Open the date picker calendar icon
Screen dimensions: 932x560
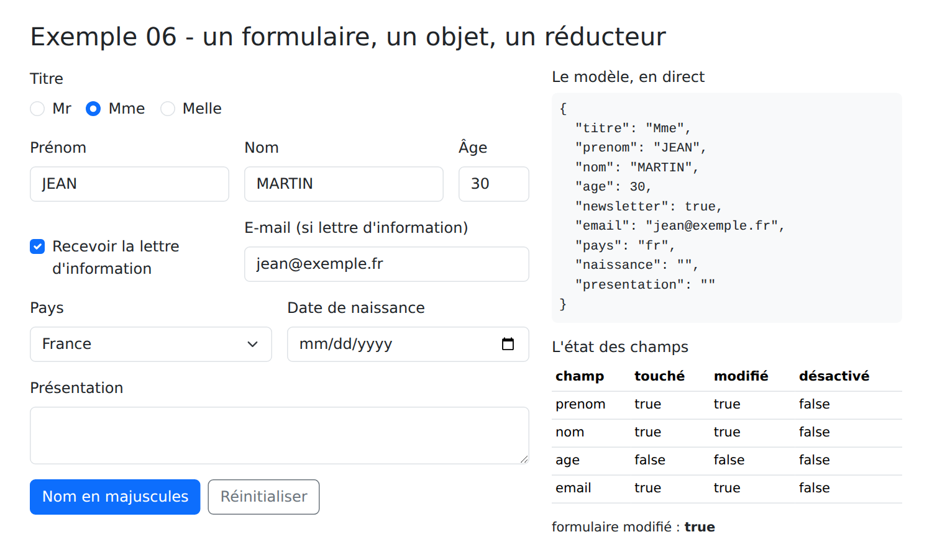click(508, 344)
